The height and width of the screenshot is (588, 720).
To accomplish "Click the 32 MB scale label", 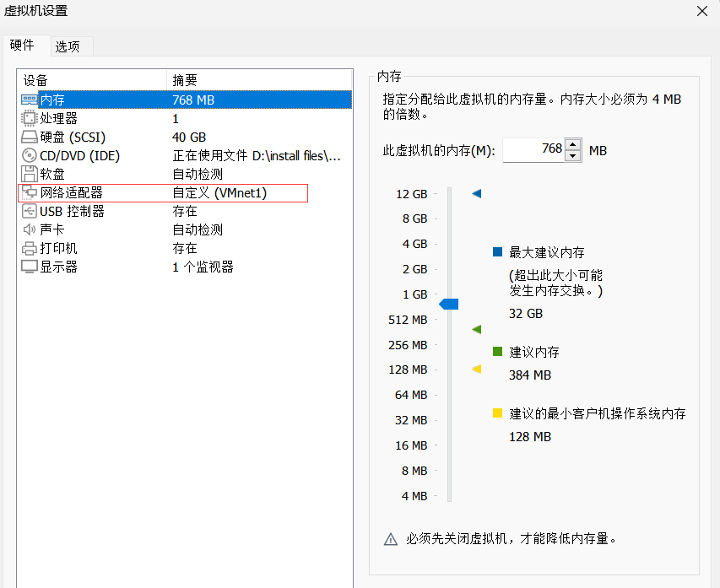I will click(x=411, y=420).
